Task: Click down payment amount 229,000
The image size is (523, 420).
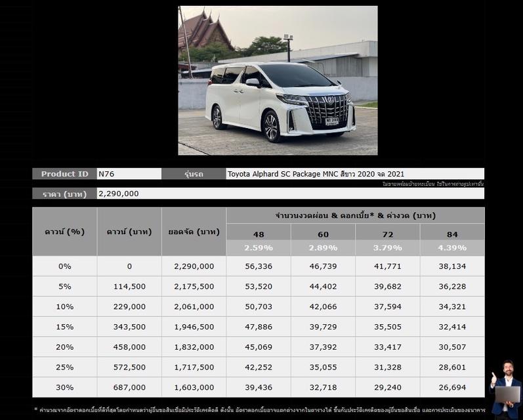Action: 129,306
